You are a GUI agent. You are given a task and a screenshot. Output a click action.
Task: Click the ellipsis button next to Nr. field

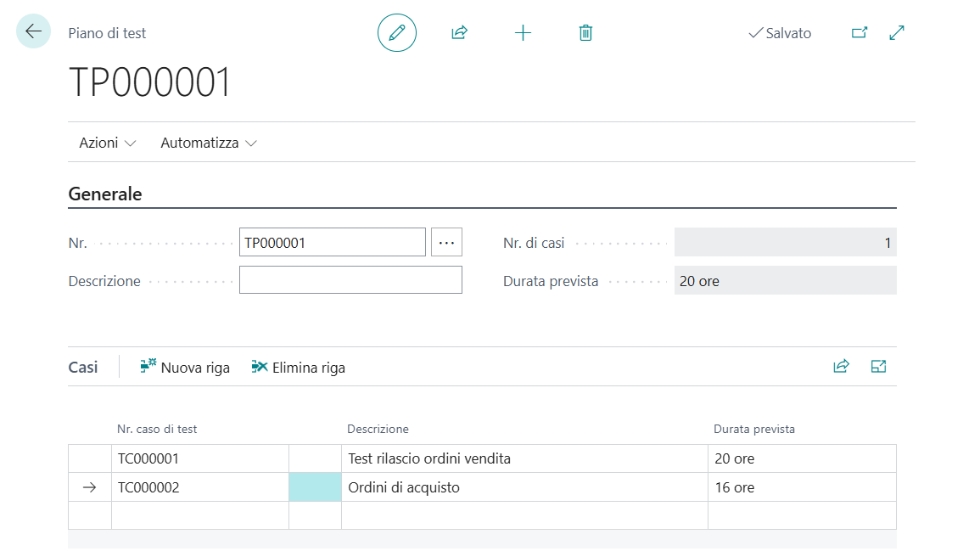tap(446, 242)
